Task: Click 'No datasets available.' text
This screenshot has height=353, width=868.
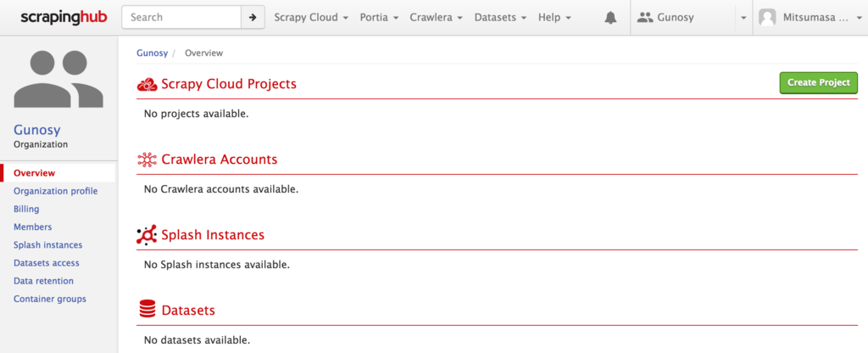Action: click(x=197, y=339)
